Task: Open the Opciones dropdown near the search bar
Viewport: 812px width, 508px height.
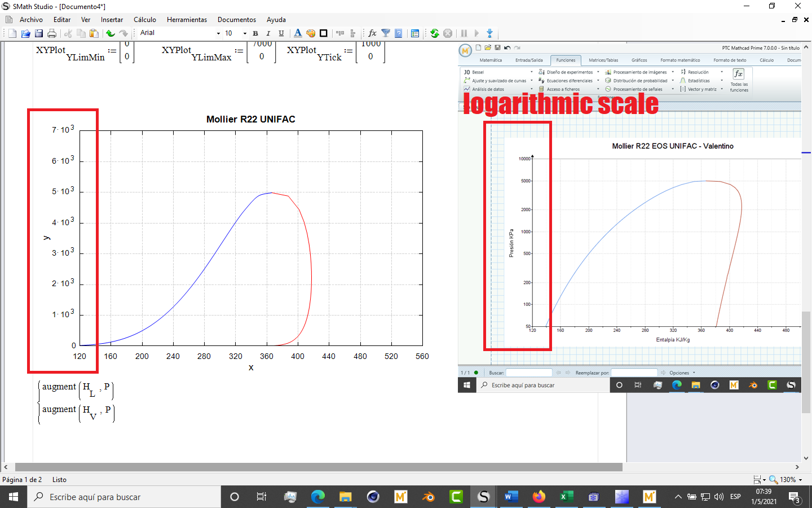Action: (x=681, y=372)
